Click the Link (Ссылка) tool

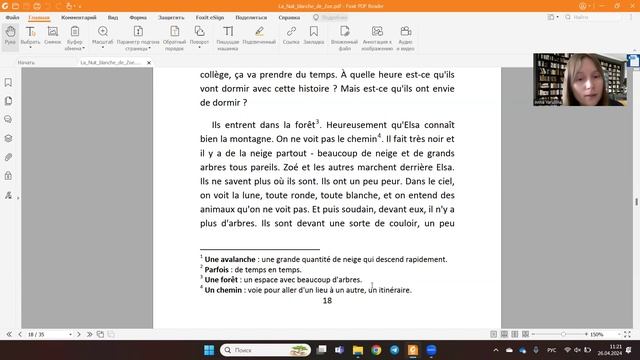pyautogui.click(x=291, y=36)
